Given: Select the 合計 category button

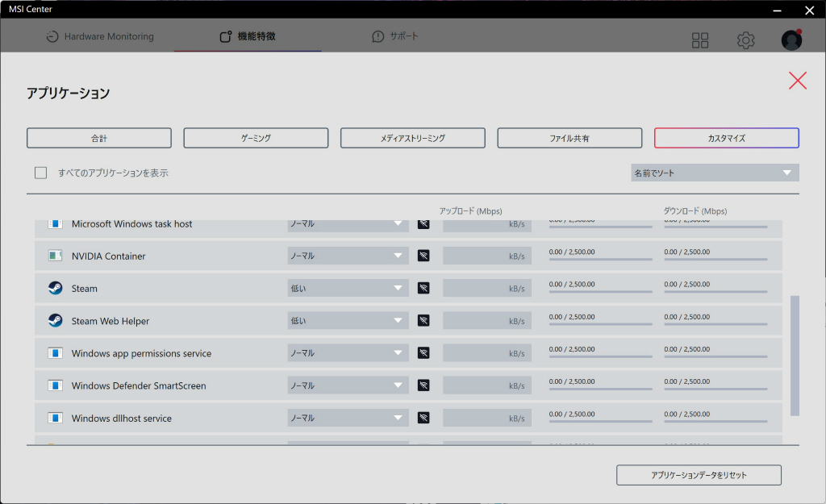Looking at the screenshot, I should 99,138.
